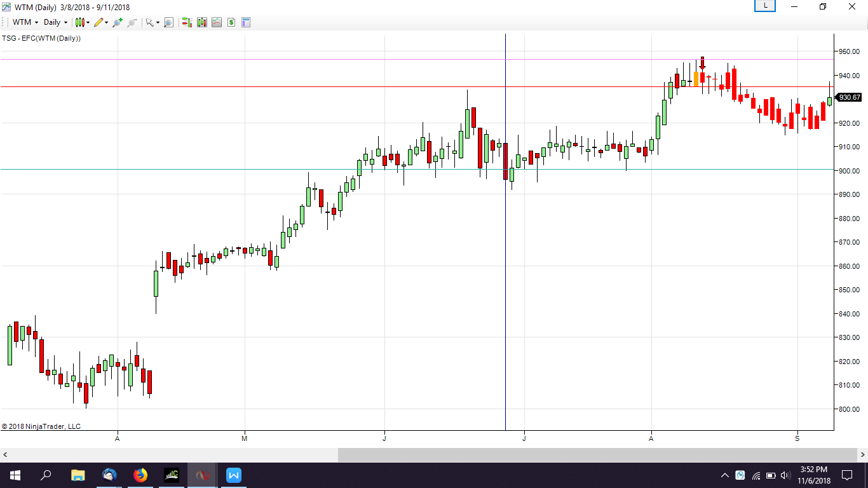The width and height of the screenshot is (868, 488).
Task: Click the zoom-out magnifier icon
Action: tap(131, 22)
